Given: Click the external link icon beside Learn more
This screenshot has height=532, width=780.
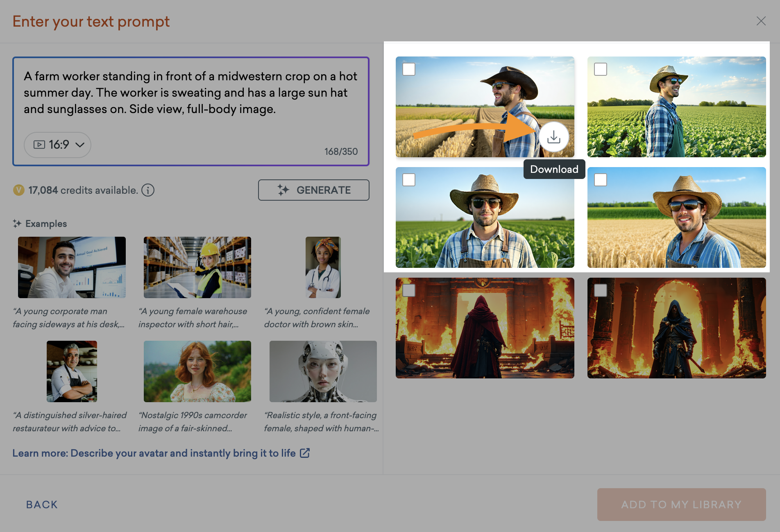Looking at the screenshot, I should [x=305, y=453].
